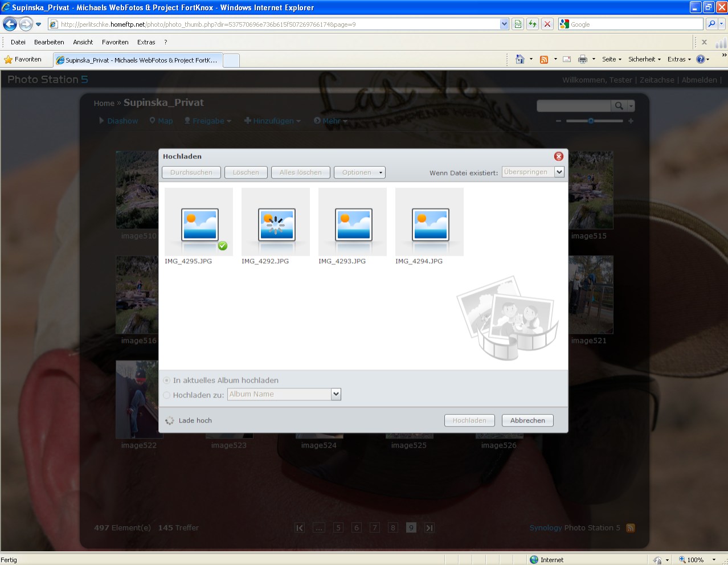This screenshot has width=728, height=565.
Task: Click the Durchsuchen button
Action: (191, 173)
